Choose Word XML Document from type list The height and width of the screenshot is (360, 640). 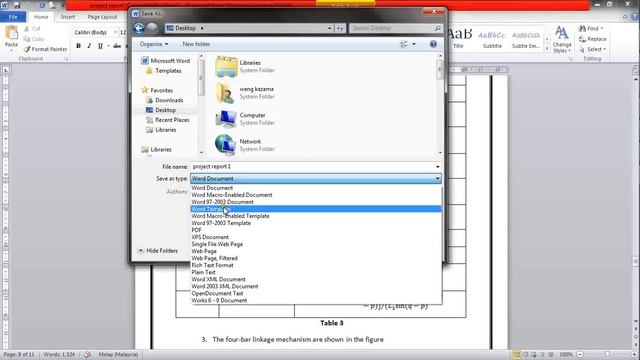316,280
